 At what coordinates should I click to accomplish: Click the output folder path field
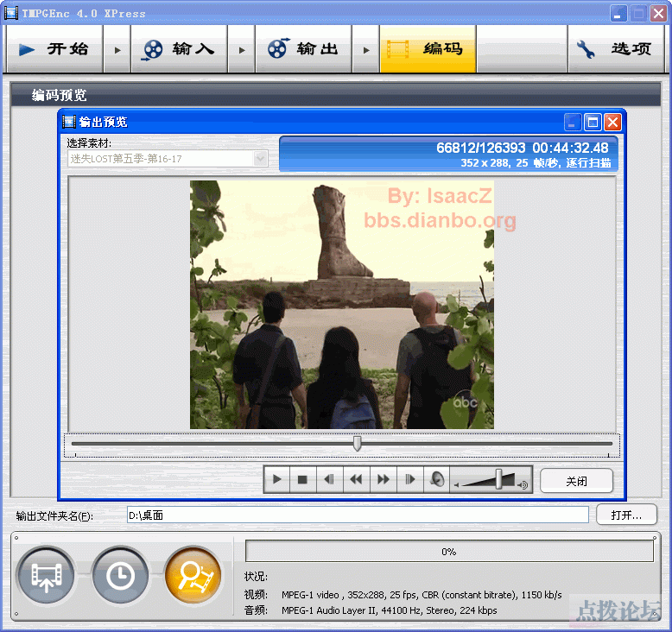(x=358, y=515)
